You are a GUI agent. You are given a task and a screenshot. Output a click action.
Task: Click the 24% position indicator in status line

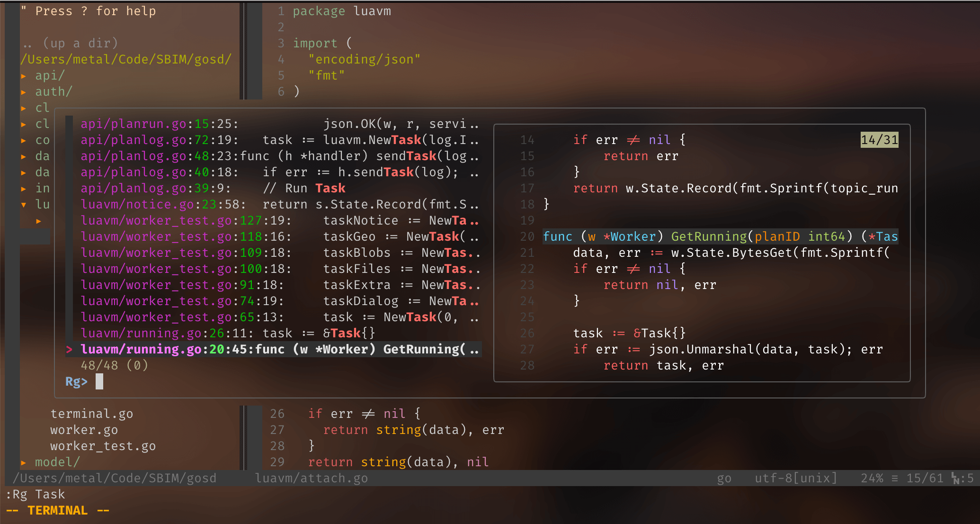pos(872,479)
